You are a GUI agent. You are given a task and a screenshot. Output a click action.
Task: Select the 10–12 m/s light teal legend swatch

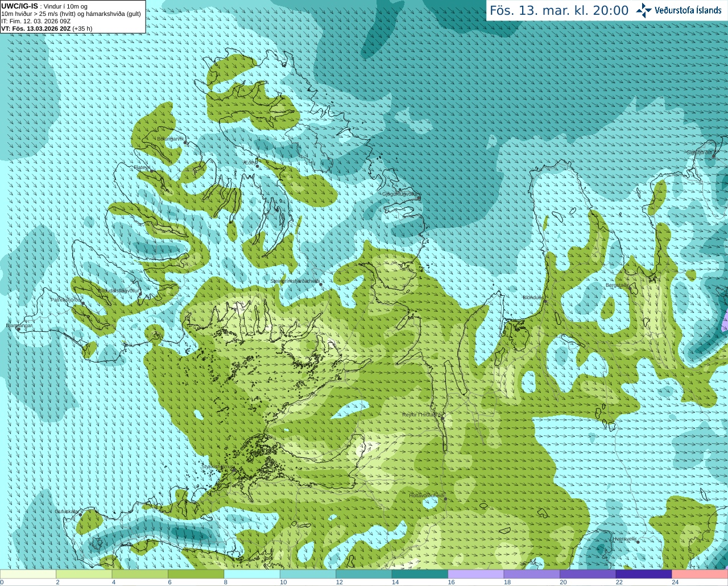pos(308,574)
